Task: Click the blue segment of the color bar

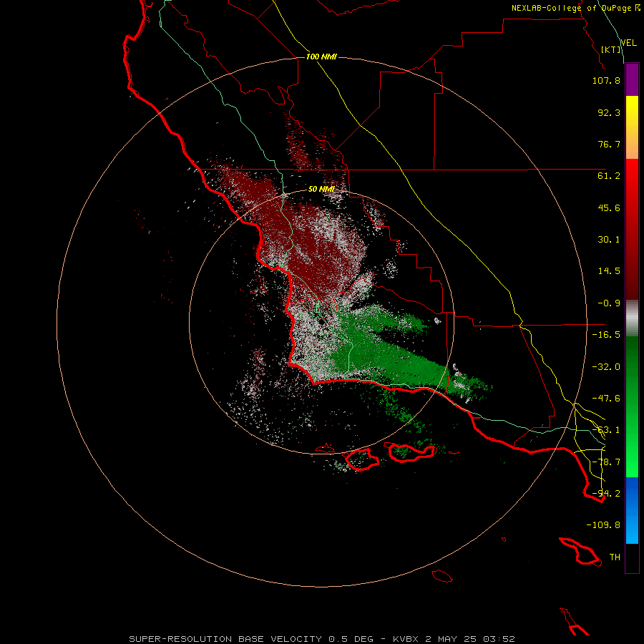Action: [x=632, y=510]
